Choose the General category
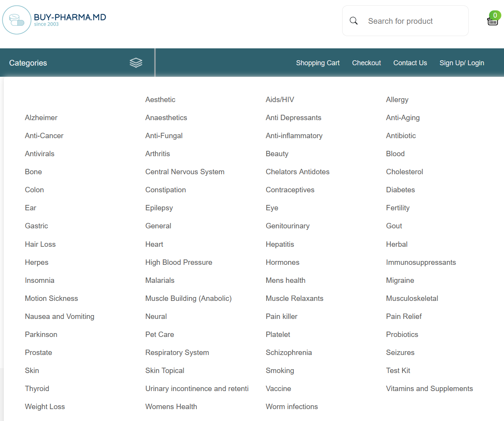The image size is (504, 421). (158, 226)
